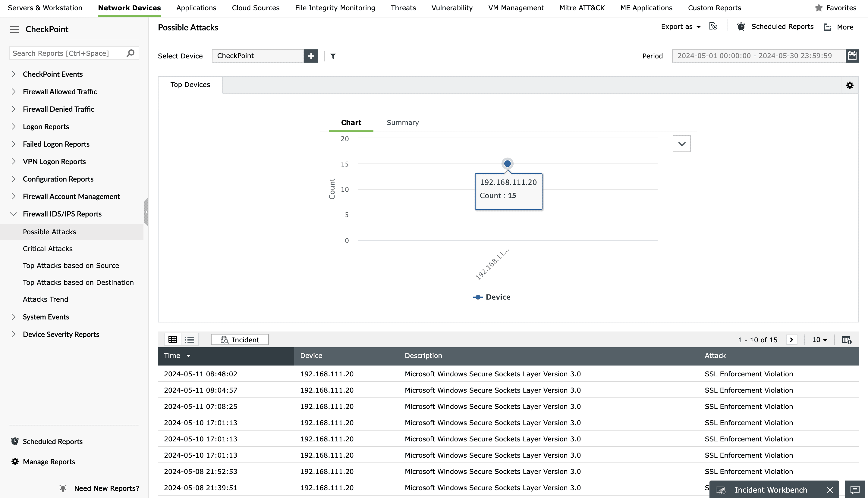Screen dimensions: 868x498
Task: Open Critical Attacks report
Action: [x=48, y=249]
